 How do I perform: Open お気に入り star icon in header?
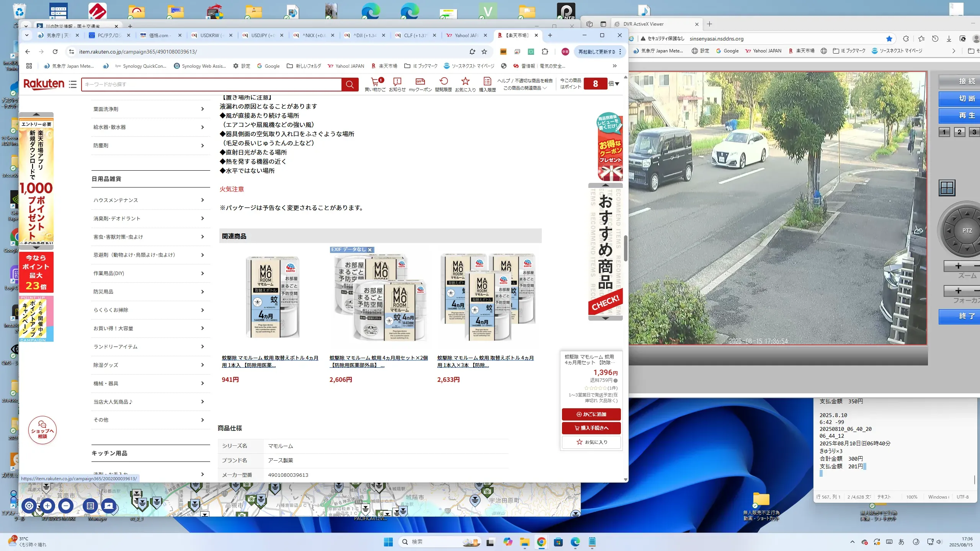[465, 82]
